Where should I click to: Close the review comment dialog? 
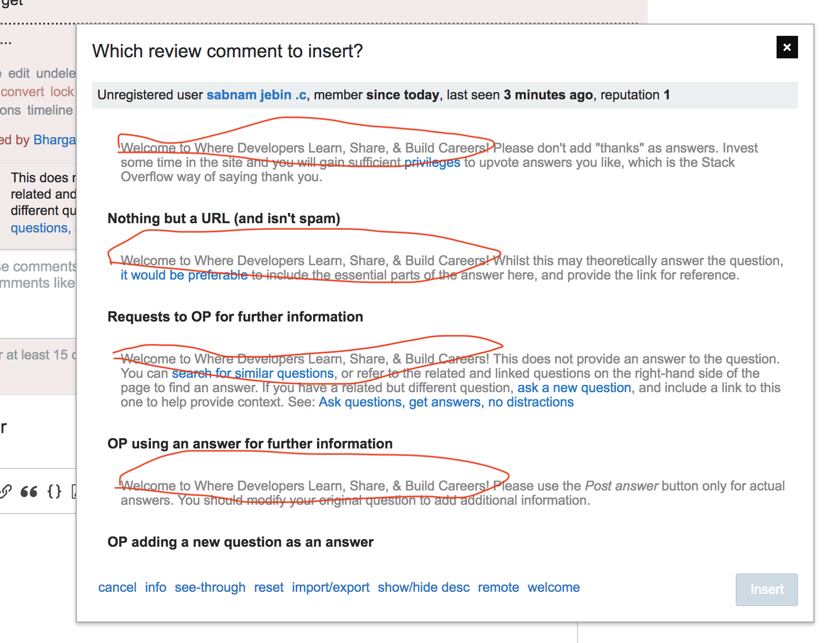pyautogui.click(x=787, y=48)
